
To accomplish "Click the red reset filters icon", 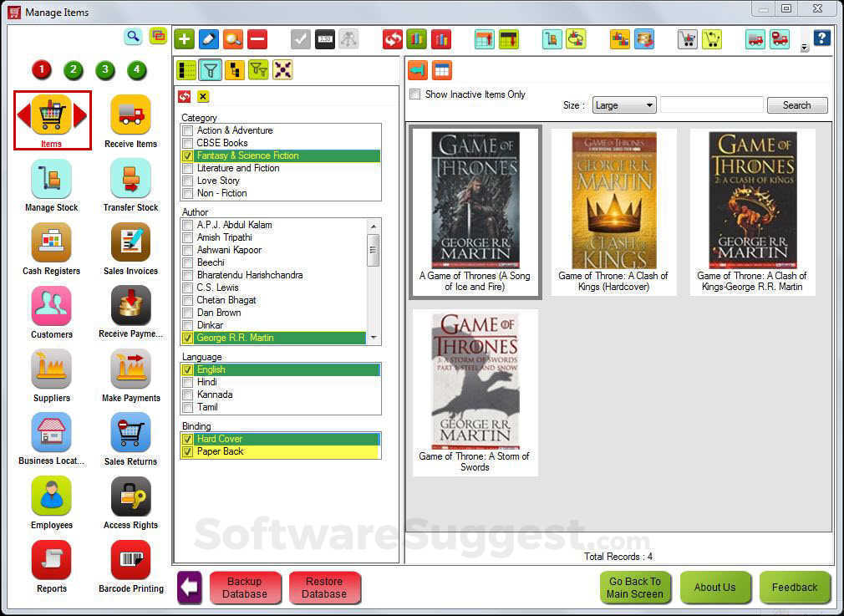I will [x=184, y=96].
